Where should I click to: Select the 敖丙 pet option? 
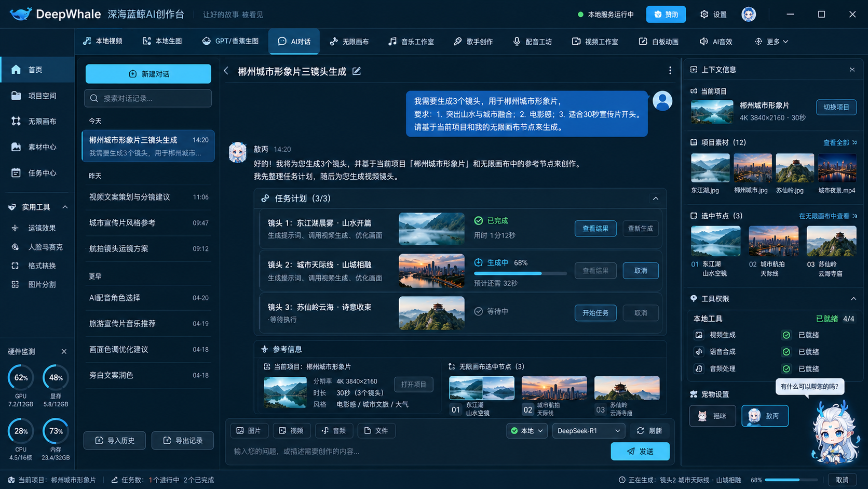tap(765, 416)
